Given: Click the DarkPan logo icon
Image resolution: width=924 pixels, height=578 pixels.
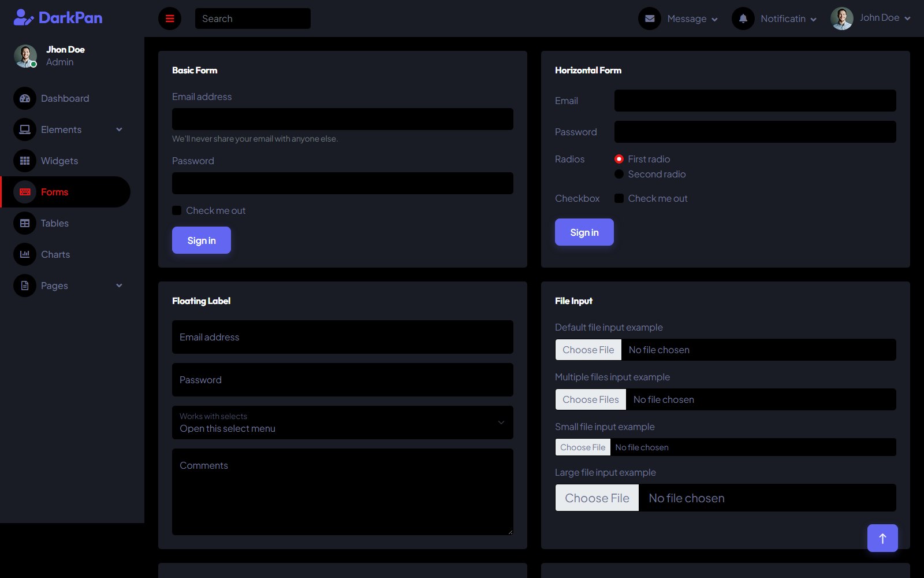Looking at the screenshot, I should click(x=24, y=18).
